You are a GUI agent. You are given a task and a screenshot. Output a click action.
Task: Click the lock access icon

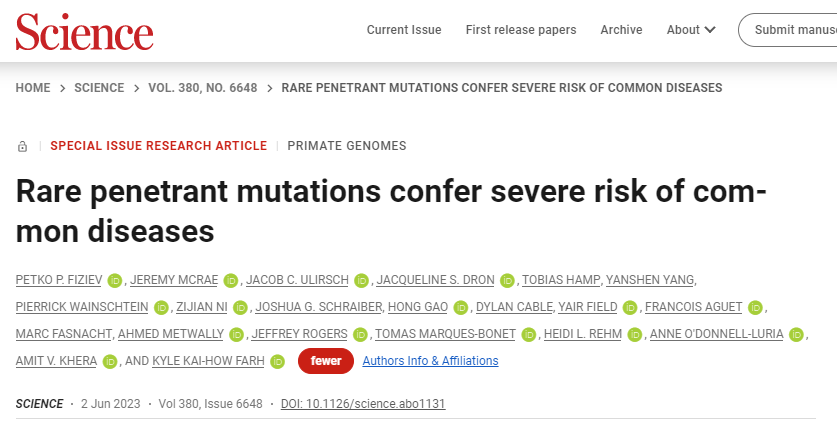23,147
